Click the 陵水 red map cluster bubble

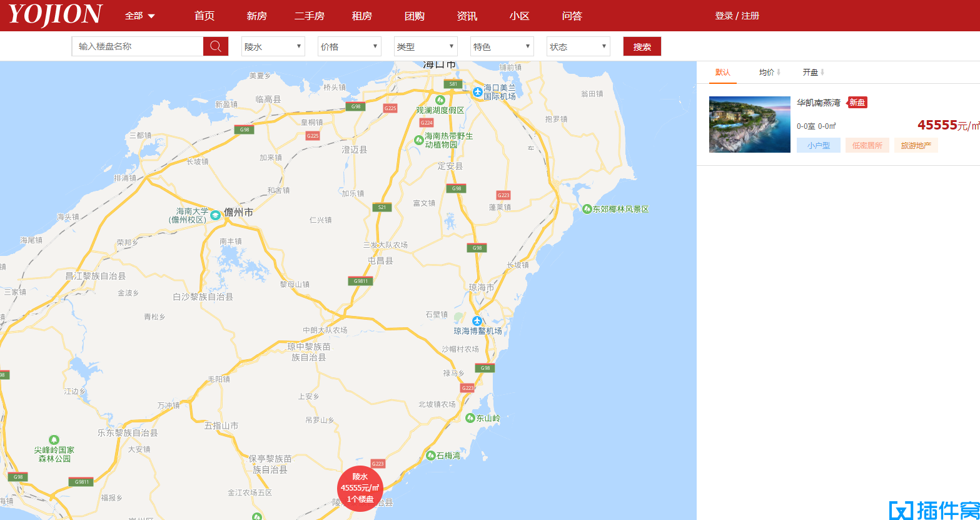click(x=360, y=488)
